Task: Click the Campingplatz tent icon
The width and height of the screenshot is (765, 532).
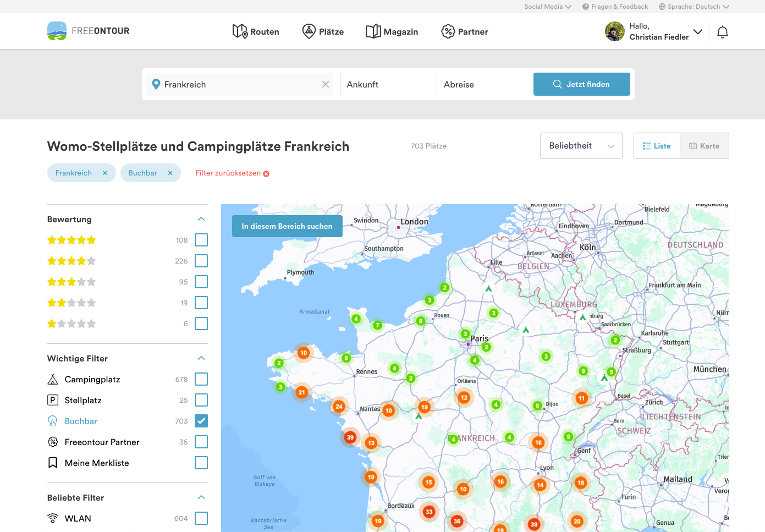Action: 53,379
